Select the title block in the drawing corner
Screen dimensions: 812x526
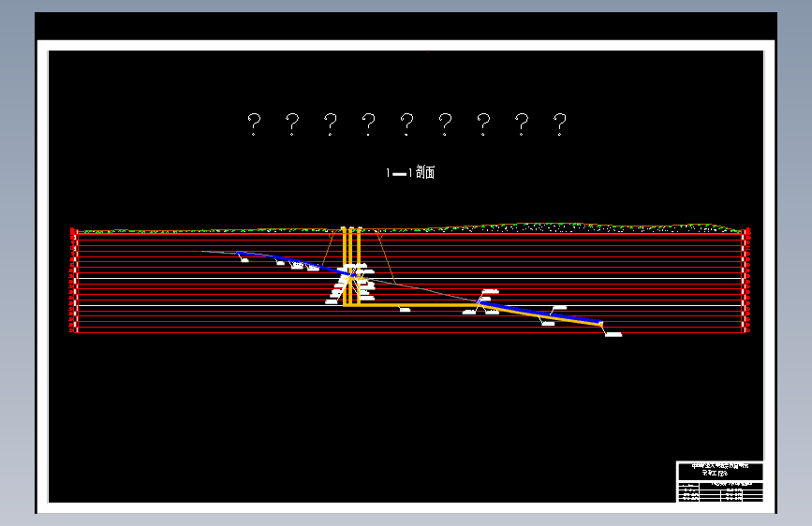tap(720, 481)
